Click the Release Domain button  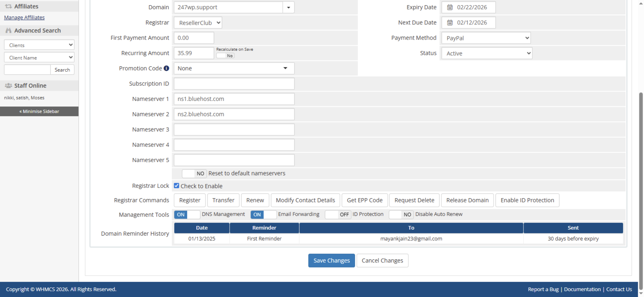[x=467, y=200]
